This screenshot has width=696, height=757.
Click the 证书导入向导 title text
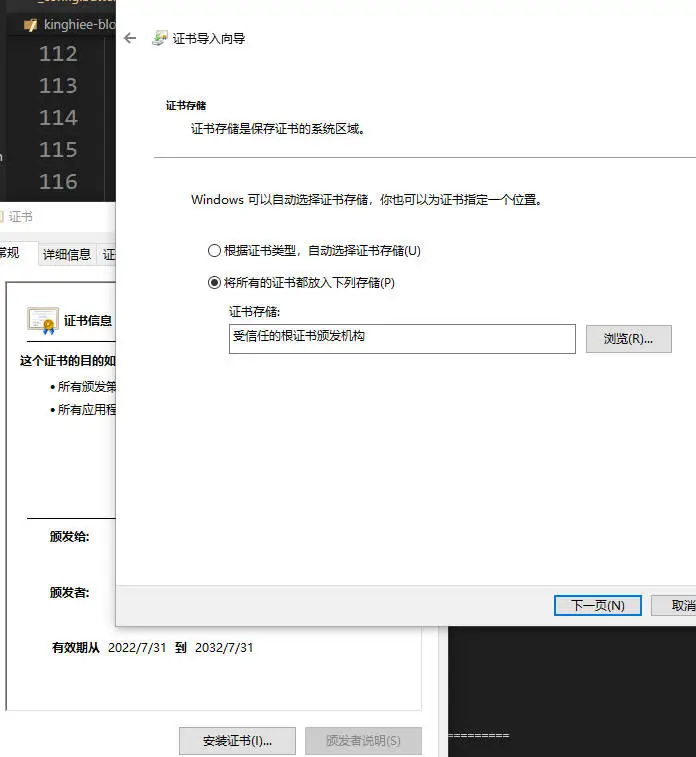click(209, 39)
